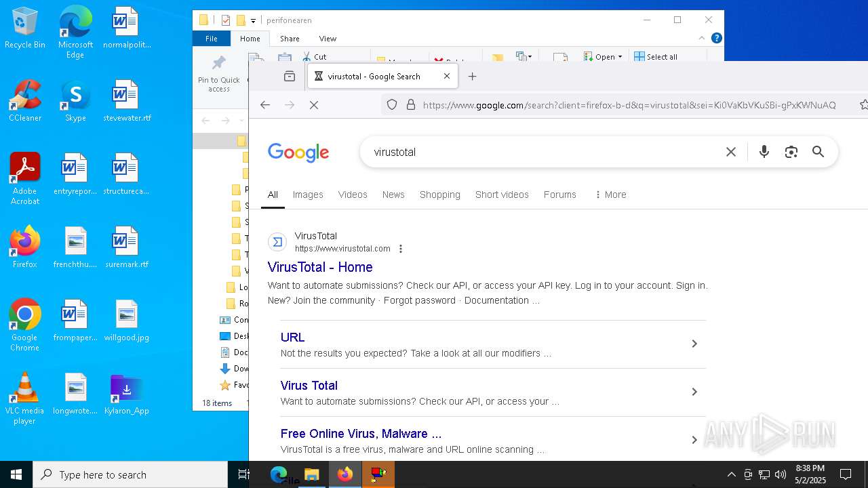
Task: Select the structureca document icon
Action: click(x=126, y=174)
